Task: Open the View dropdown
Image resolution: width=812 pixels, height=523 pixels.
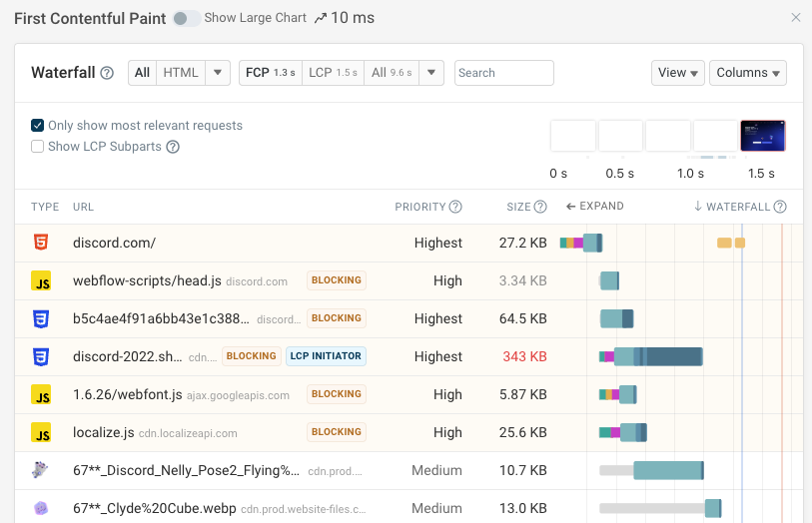Action: (x=678, y=73)
